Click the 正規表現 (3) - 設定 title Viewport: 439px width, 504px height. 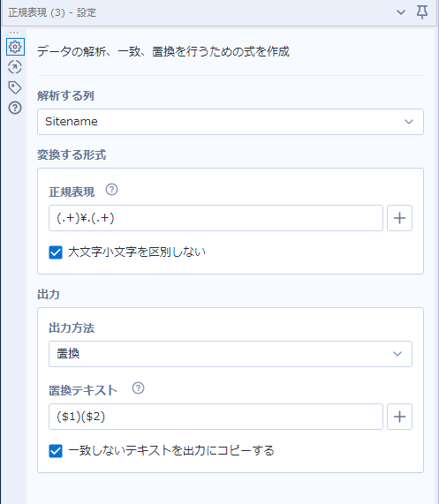coord(52,12)
